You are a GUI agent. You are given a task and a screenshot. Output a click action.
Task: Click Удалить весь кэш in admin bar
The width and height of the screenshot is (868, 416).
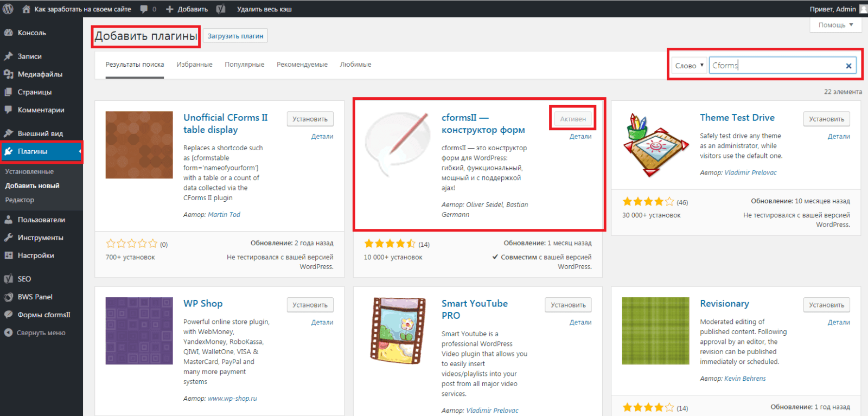click(264, 9)
